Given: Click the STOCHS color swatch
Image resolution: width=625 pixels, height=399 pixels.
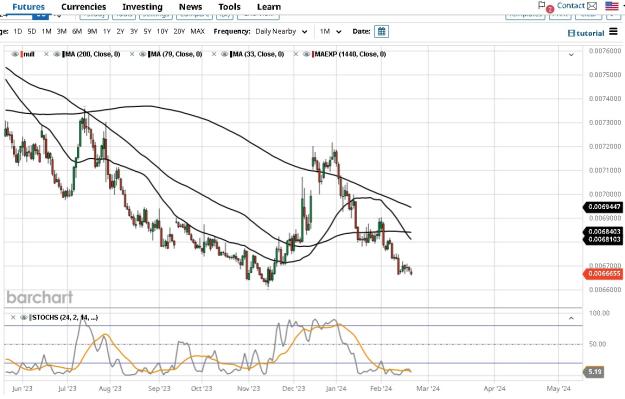Looking at the screenshot, I should tap(30, 318).
